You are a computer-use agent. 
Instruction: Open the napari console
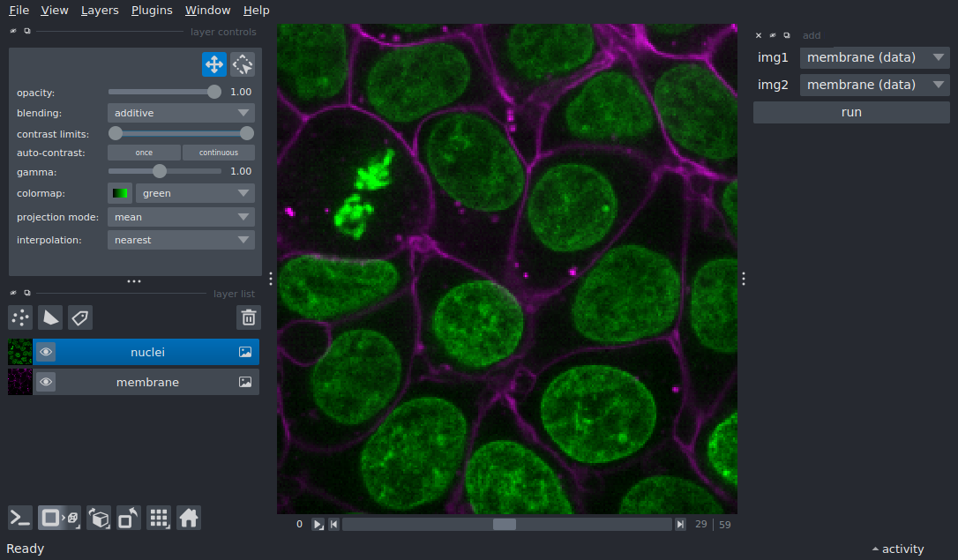20,518
